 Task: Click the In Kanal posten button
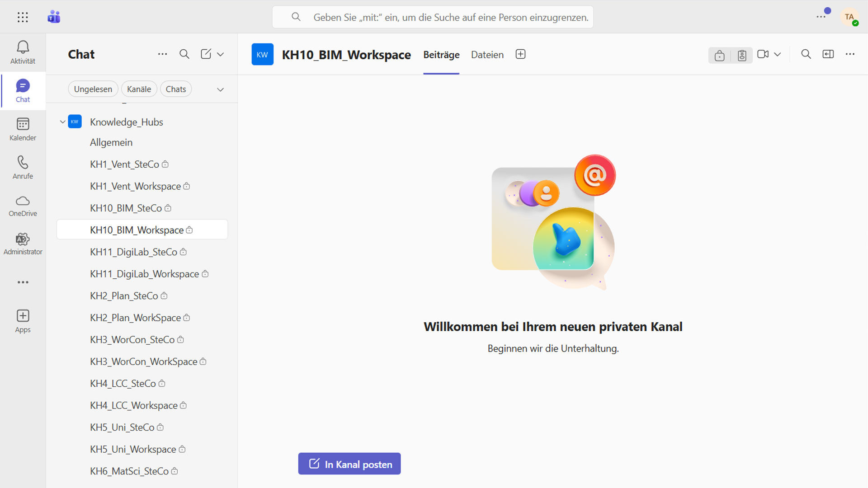coord(349,464)
